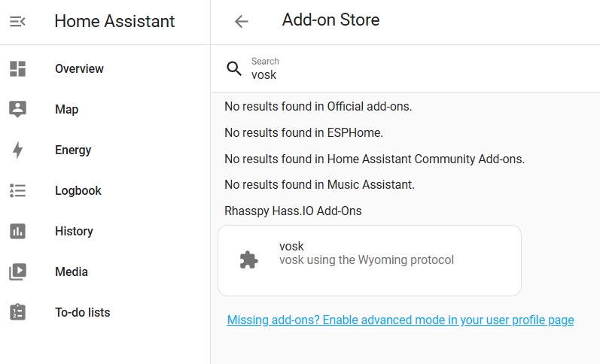
Task: Focus the search field containing vosk
Action: (406, 69)
